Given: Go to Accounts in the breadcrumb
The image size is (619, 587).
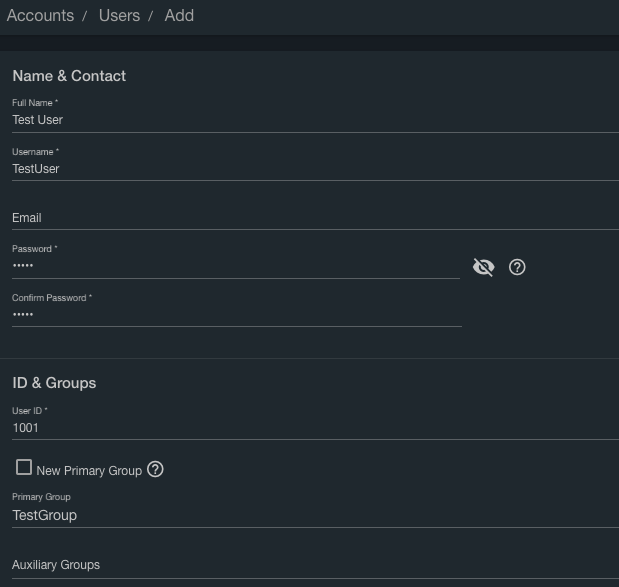Looking at the screenshot, I should [x=40, y=16].
